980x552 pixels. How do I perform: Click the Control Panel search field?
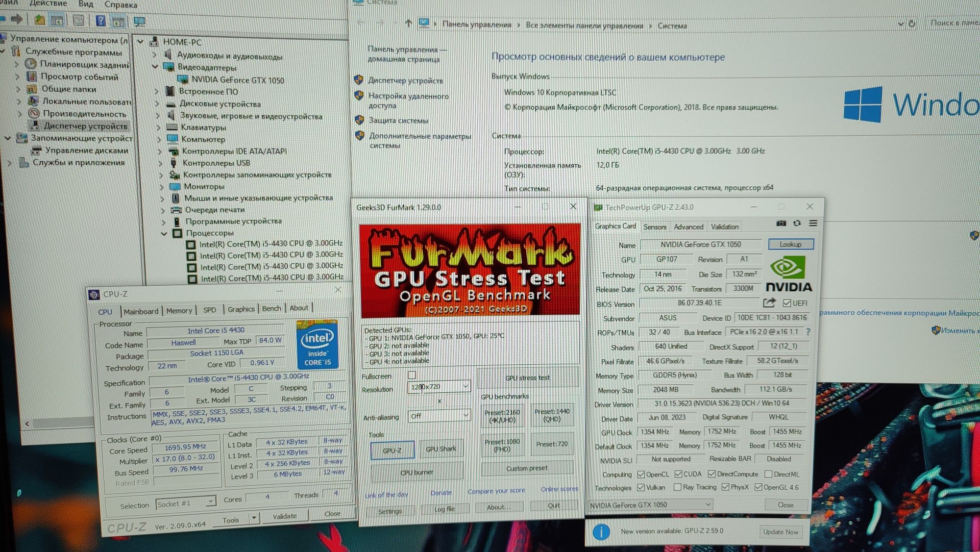point(954,23)
